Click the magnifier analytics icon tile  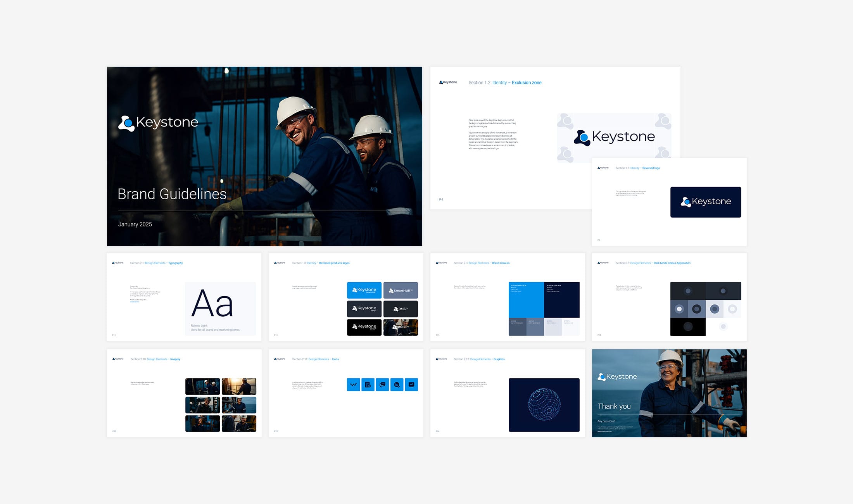click(x=397, y=385)
